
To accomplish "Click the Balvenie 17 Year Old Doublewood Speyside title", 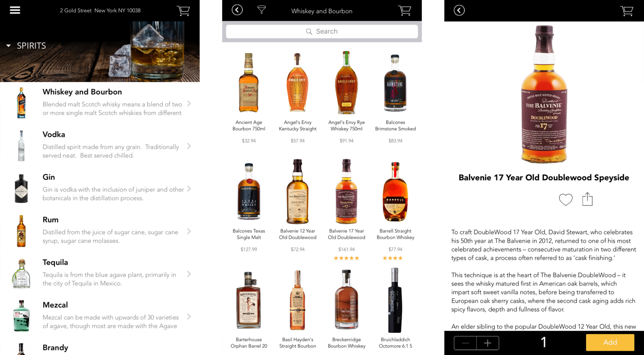I will 544,178.
